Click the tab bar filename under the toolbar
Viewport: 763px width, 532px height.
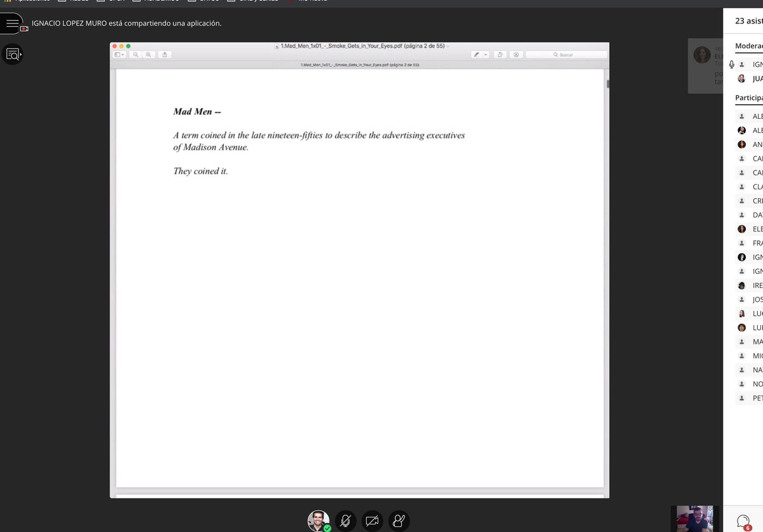pyautogui.click(x=359, y=65)
